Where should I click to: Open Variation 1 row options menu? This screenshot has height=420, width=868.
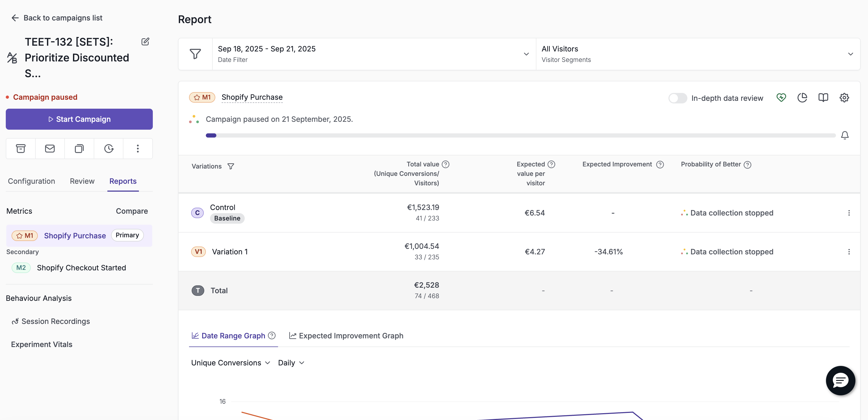tap(849, 251)
